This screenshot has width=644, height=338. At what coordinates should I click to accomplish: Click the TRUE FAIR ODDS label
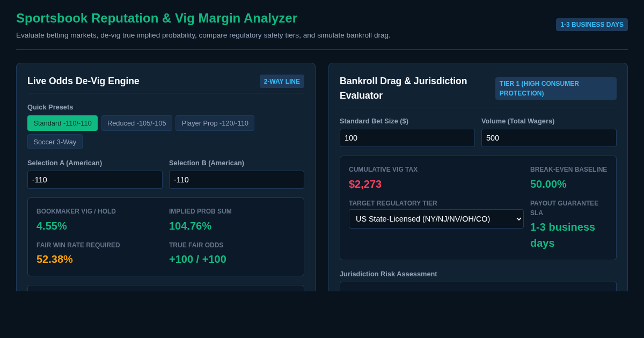pos(196,245)
